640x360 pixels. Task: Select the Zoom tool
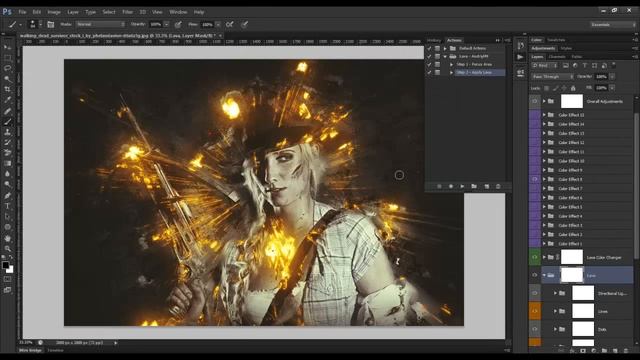7,249
